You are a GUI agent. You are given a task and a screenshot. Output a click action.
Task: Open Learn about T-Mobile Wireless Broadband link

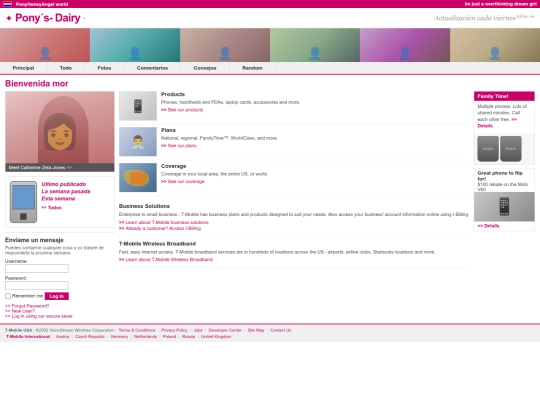(x=166, y=260)
